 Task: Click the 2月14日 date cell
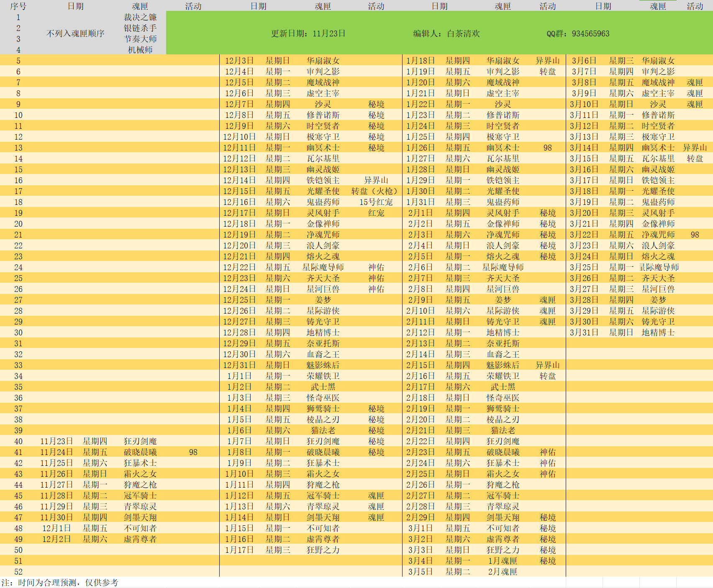[421, 354]
